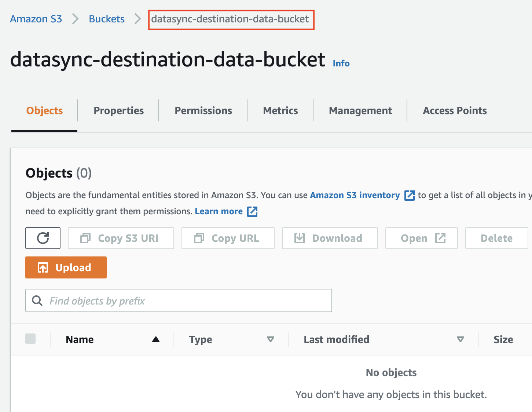The image size is (532, 412).
Task: Open the Management tab
Action: [360, 110]
